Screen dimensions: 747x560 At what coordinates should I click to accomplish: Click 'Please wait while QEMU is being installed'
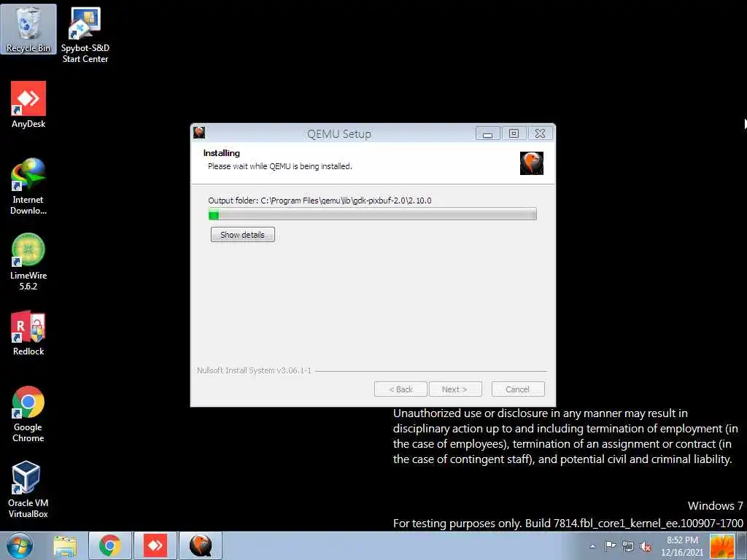[280, 166]
